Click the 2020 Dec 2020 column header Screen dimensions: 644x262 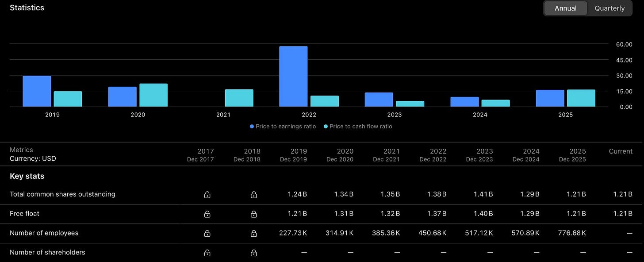point(340,155)
